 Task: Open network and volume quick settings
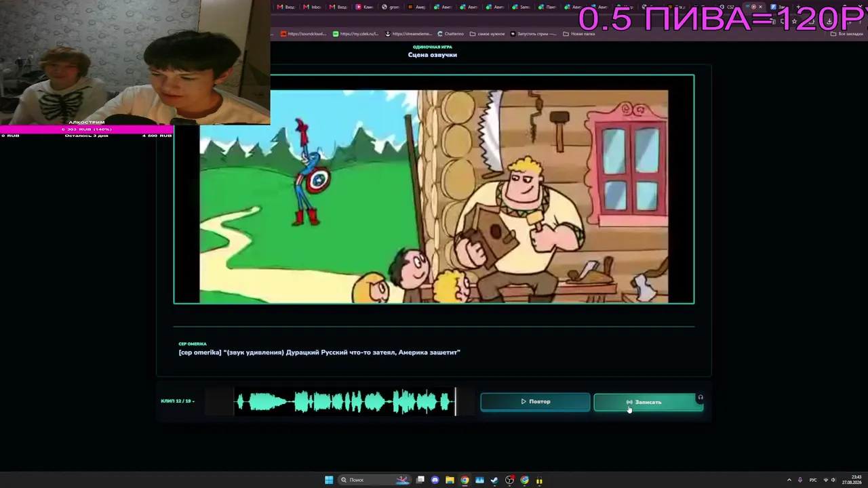829,480
